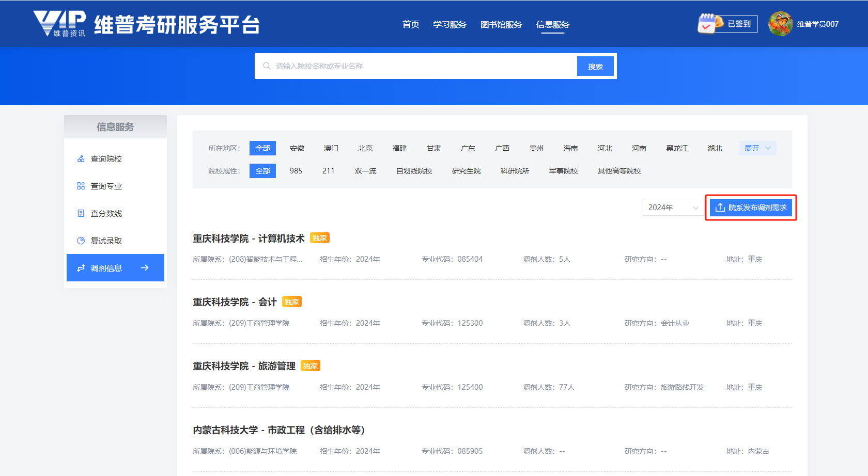This screenshot has width=868, height=476.
Task: Select 信息服务 navigation tab
Action: (x=552, y=24)
